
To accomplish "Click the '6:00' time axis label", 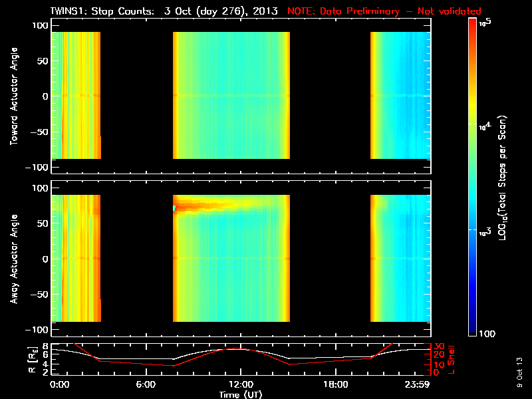I will pos(146,384).
